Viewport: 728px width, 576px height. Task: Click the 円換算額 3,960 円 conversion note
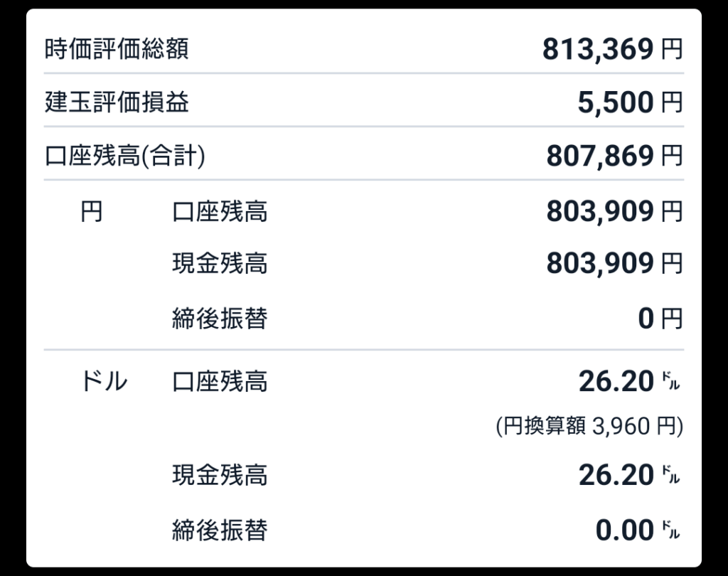pyautogui.click(x=589, y=427)
